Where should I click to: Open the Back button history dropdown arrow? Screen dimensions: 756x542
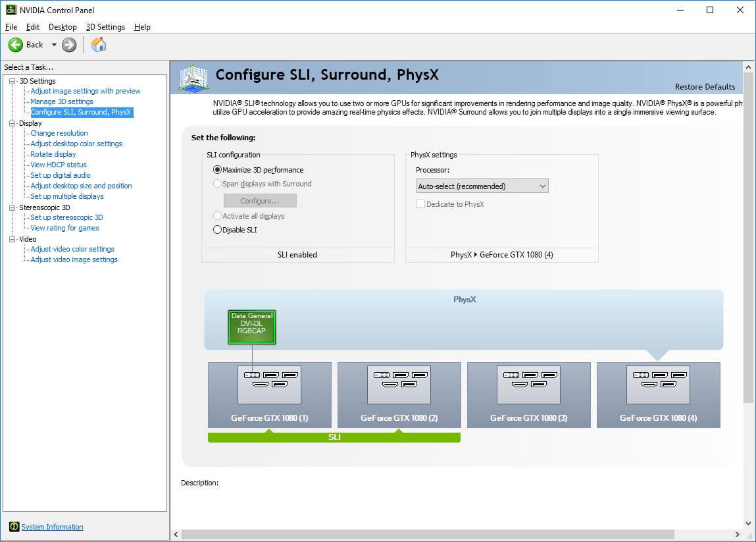pos(54,45)
